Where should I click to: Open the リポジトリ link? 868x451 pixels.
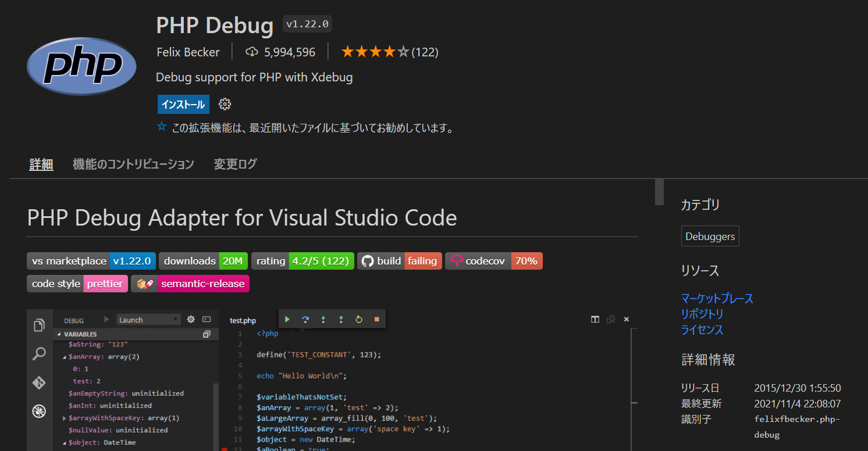point(702,314)
